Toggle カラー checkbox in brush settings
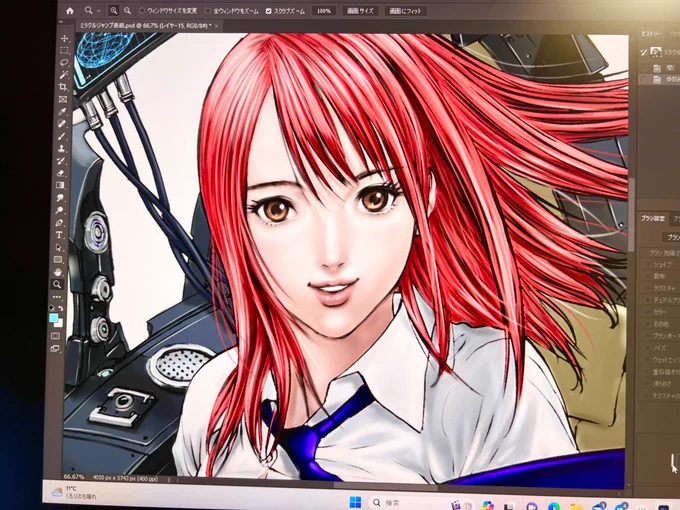The width and height of the screenshot is (680, 510). (648, 311)
